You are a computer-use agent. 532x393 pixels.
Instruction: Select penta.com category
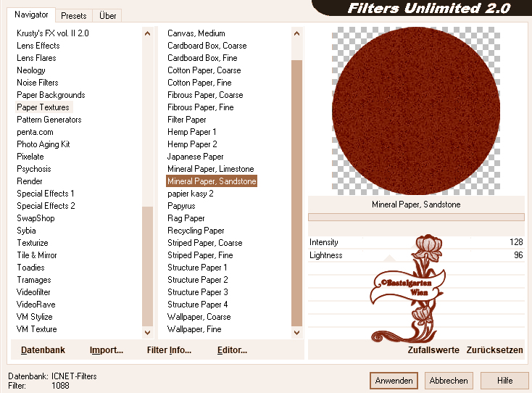tap(35, 132)
